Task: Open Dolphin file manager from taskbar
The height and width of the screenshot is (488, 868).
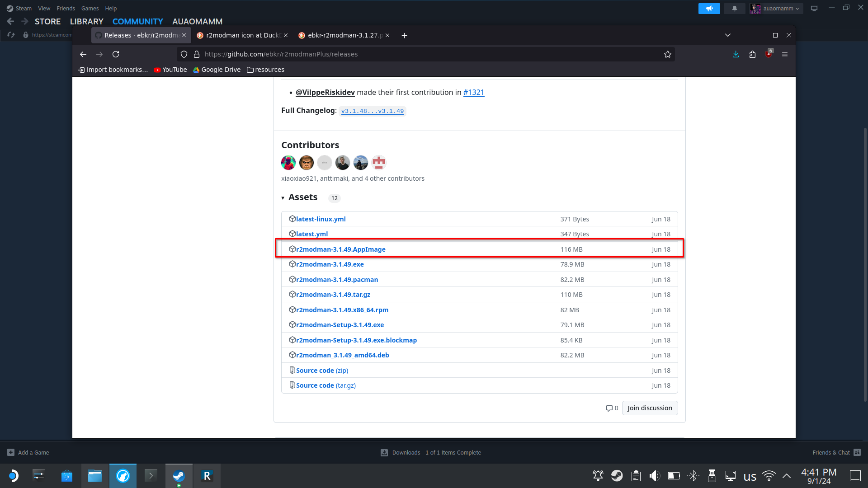Action: (95, 476)
